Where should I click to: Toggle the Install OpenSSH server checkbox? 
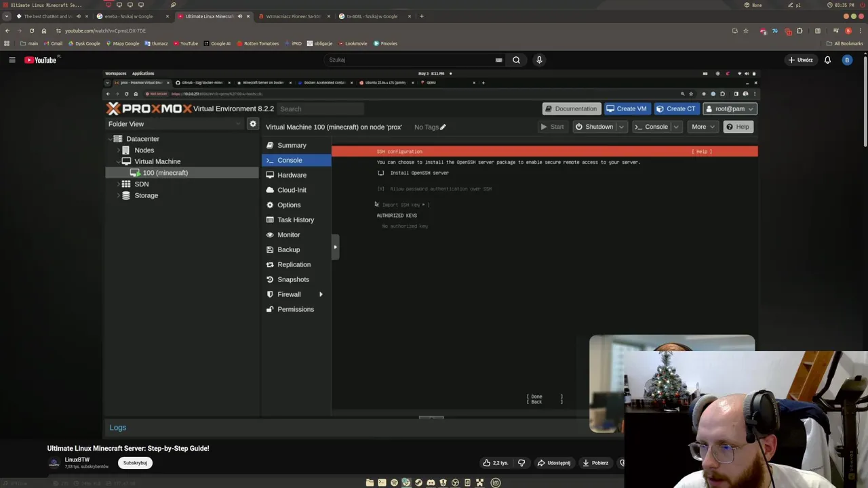[380, 173]
